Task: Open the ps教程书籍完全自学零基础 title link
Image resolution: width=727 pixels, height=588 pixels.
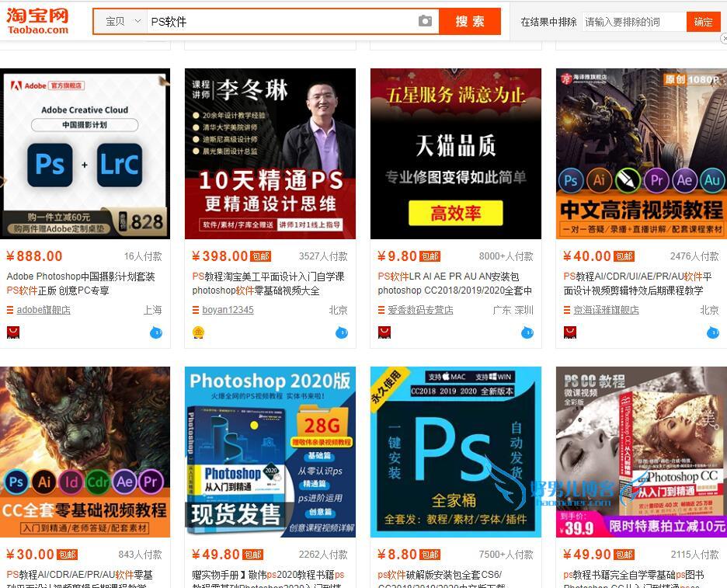Action: 633,579
